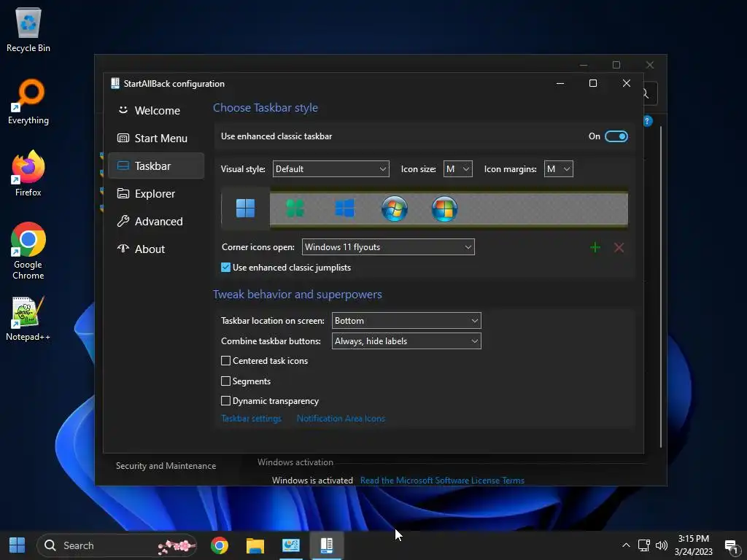Choose the green clover start button icon

[295, 208]
